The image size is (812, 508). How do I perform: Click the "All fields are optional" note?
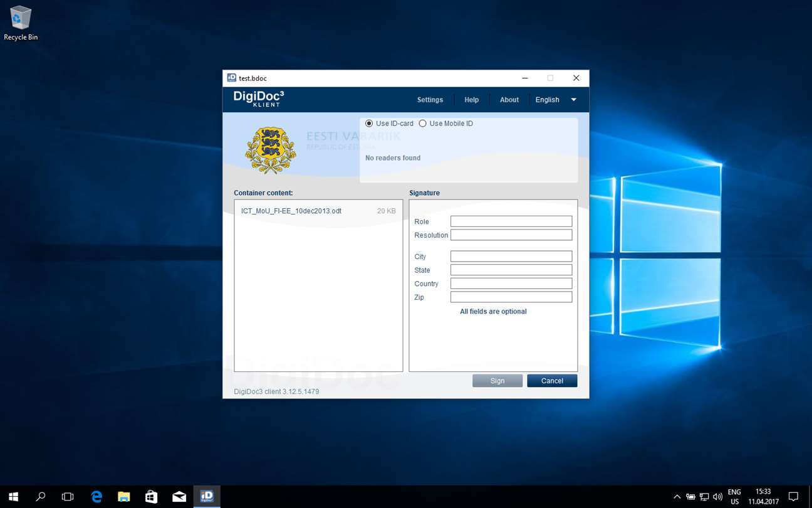coord(493,312)
